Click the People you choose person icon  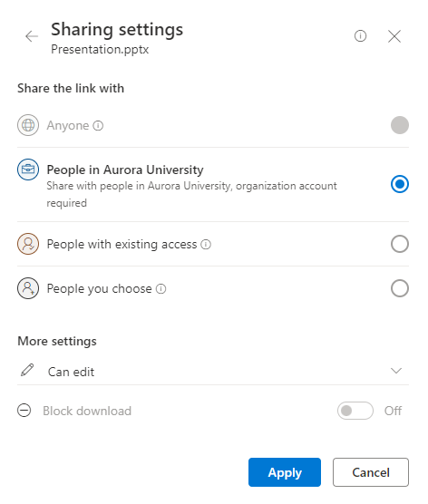(28, 288)
